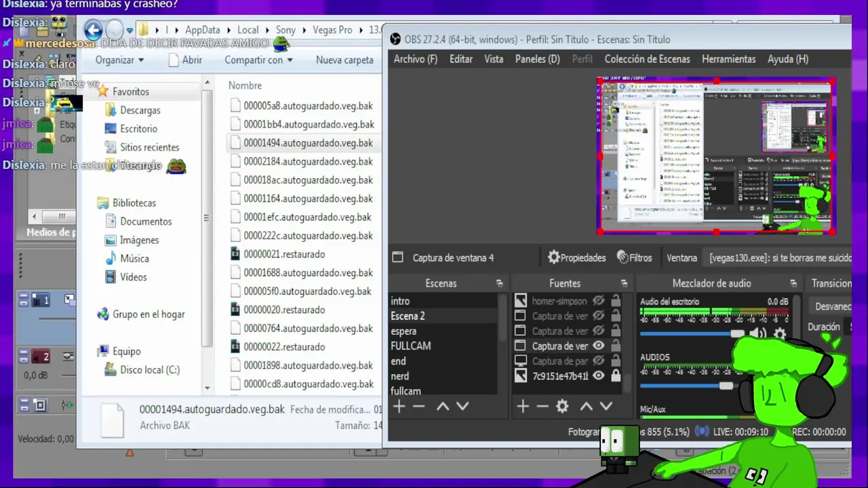Open recent locations arrow beside forward button
This screenshot has height=488, width=868.
click(130, 30)
